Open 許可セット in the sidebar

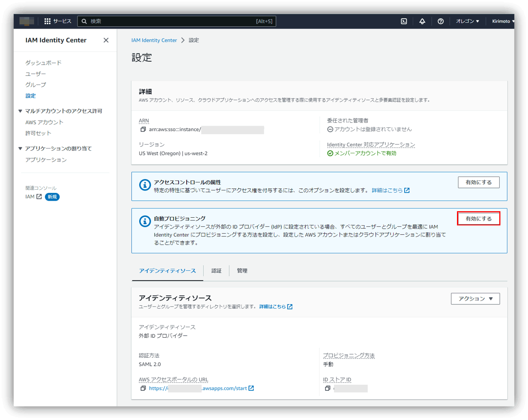(38, 133)
